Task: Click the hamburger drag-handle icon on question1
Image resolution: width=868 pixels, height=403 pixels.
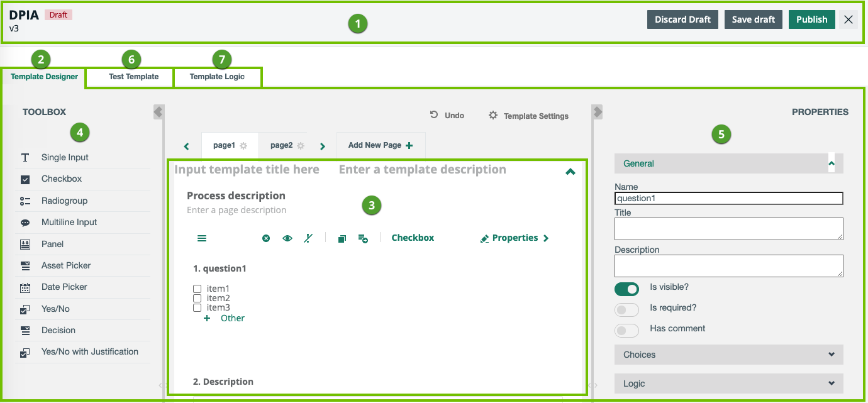Action: click(x=202, y=238)
